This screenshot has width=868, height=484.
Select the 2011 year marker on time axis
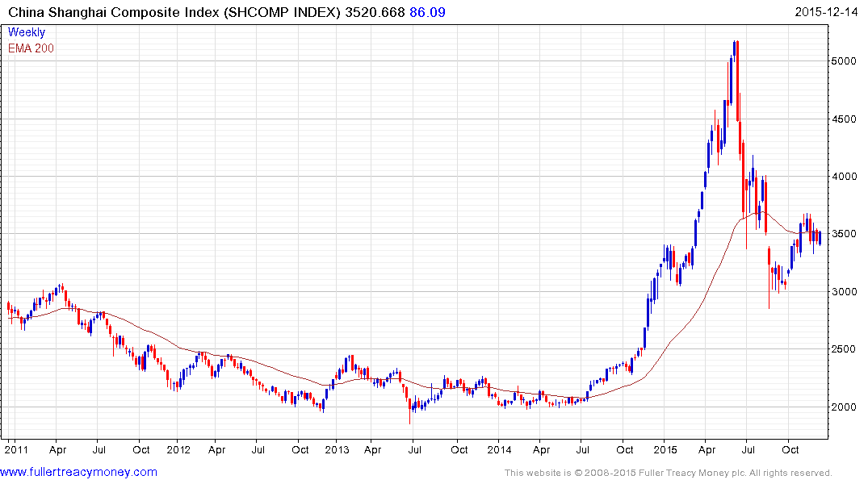pos(16,449)
